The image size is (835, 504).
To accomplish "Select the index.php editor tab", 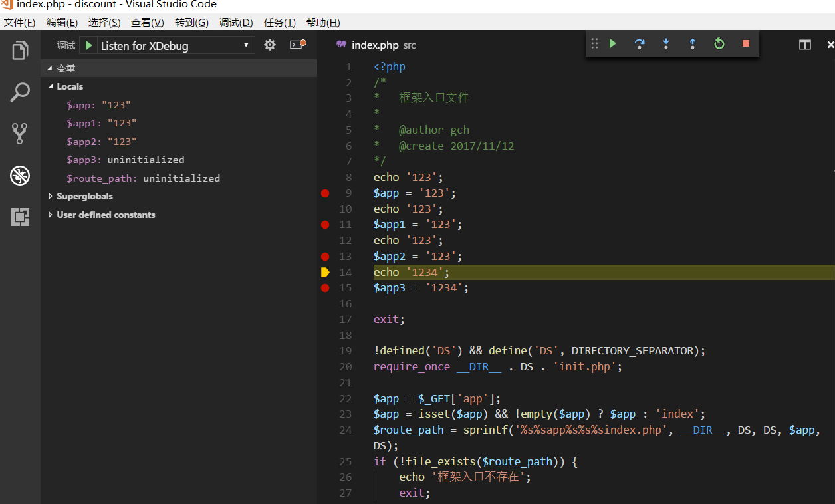I will pos(376,45).
